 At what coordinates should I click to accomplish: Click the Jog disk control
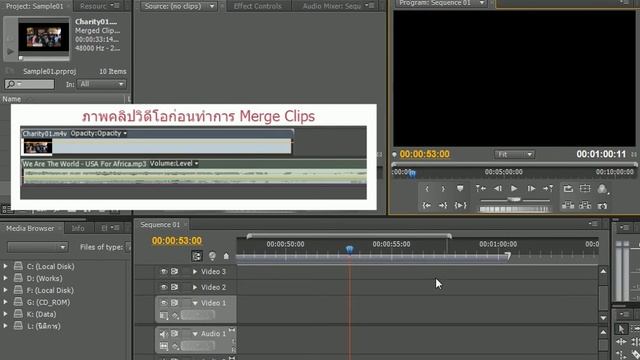514,209
